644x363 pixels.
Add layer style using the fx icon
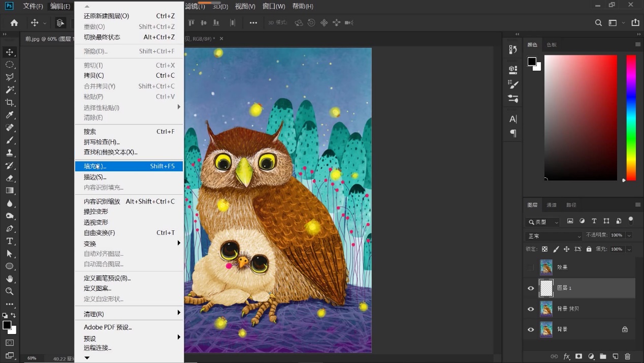[567, 356]
